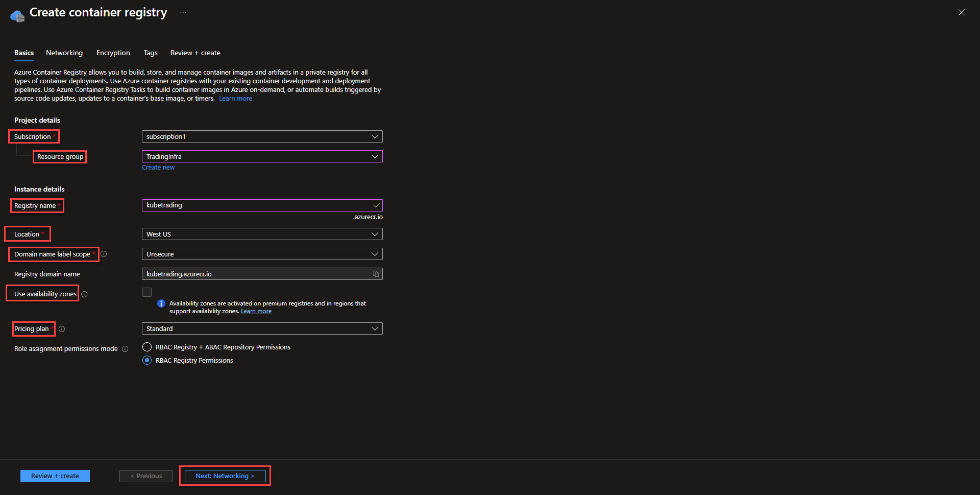Expand the Subscription dropdown
980x495 pixels.
click(262, 137)
